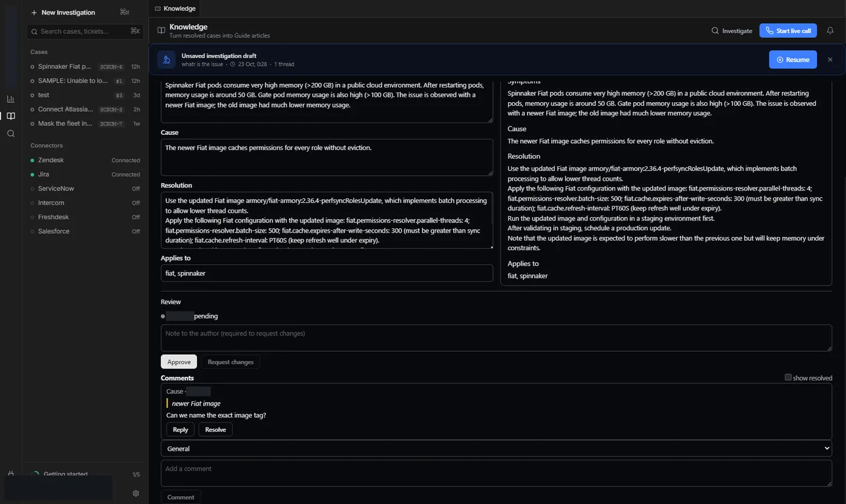
Task: Select the Salesforce connector
Action: pos(85,231)
